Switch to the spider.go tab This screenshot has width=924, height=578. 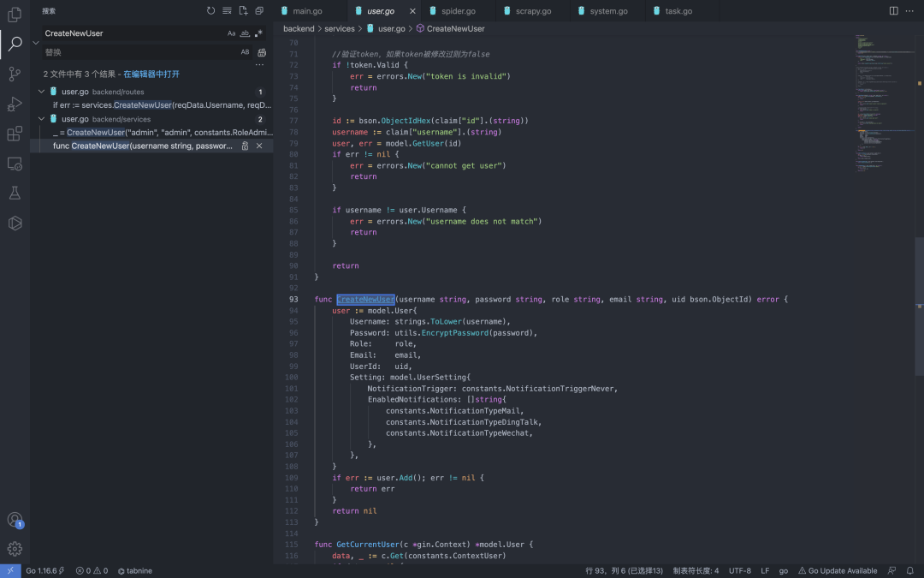click(458, 11)
